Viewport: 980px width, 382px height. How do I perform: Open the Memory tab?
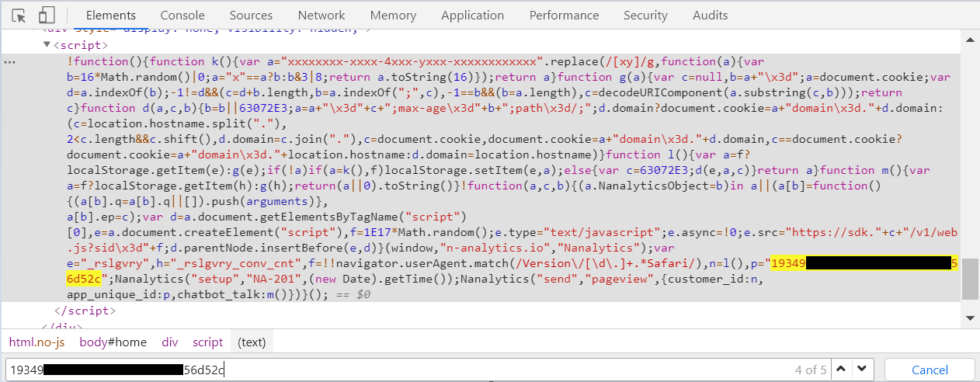[393, 16]
